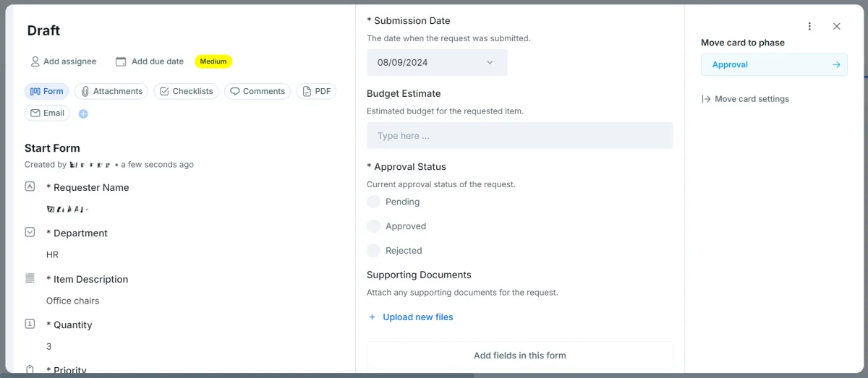Click the Medium priority label
This screenshot has width=868, height=378.
coord(213,61)
